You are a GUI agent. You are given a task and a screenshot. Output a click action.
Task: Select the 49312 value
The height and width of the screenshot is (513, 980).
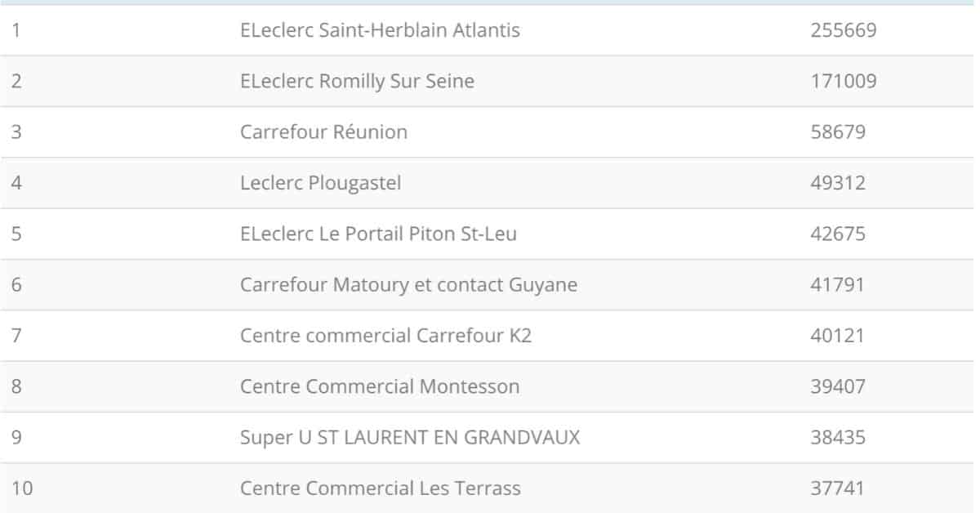tap(838, 183)
